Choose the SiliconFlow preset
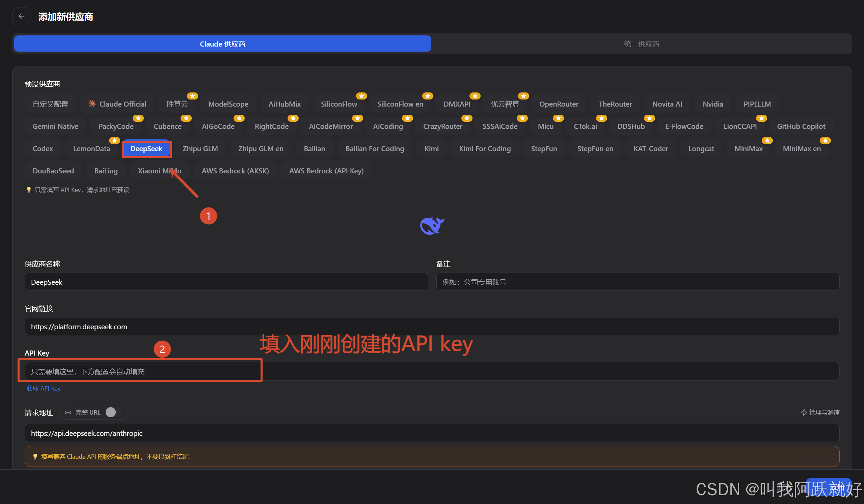The image size is (864, 504). pos(339,104)
